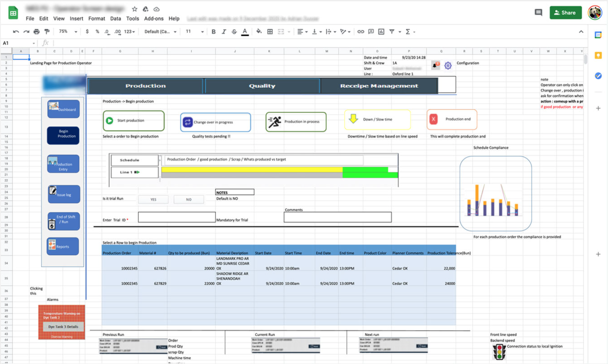
Task: Expand the font family dropdown
Action: (161, 32)
